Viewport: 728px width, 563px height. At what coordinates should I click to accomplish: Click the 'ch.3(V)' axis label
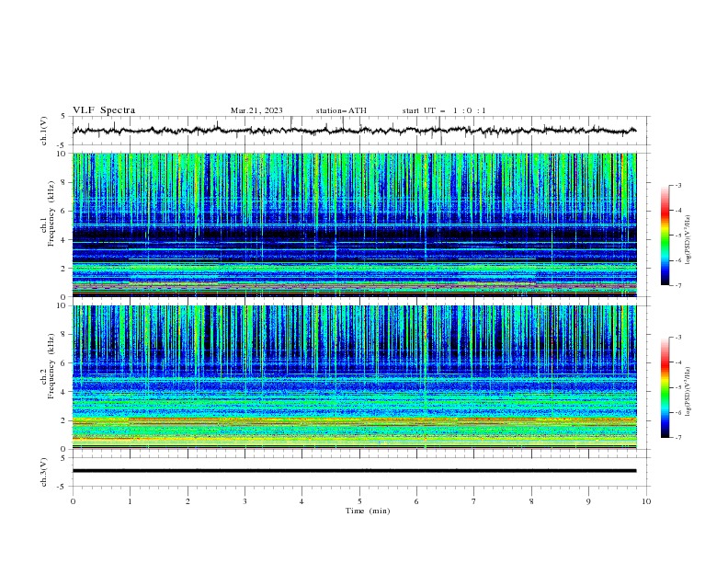[x=44, y=472]
